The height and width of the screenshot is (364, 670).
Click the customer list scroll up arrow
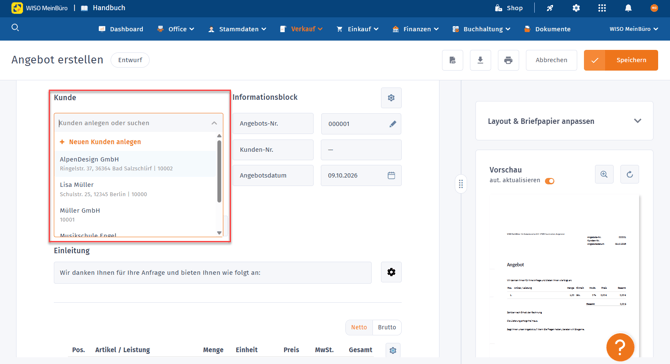pos(219,136)
